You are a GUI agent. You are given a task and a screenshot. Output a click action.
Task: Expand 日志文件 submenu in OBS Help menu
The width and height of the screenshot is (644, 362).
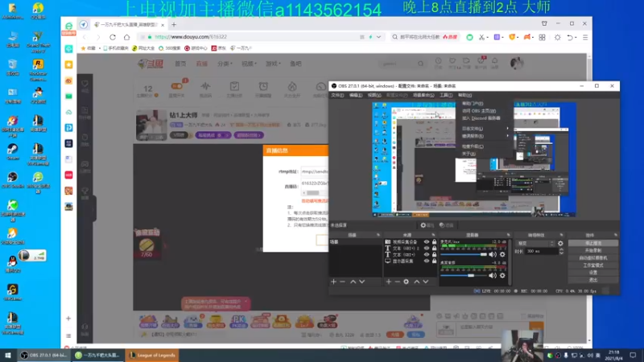pyautogui.click(x=485, y=129)
